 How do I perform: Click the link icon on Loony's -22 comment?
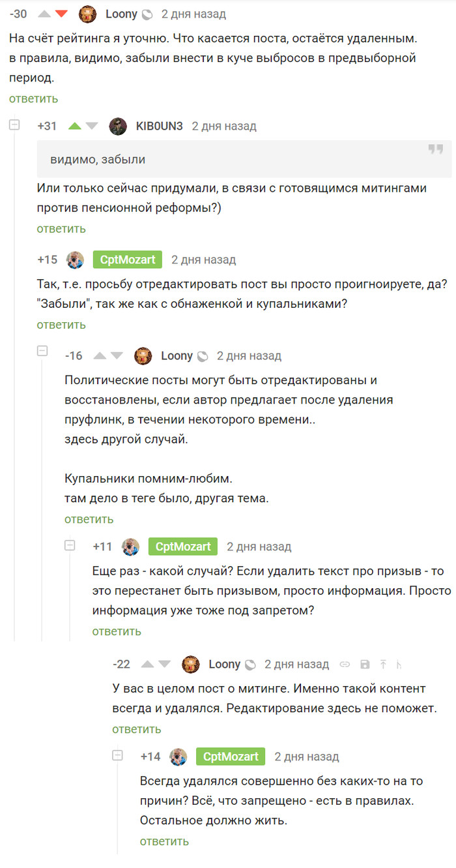coord(345,664)
